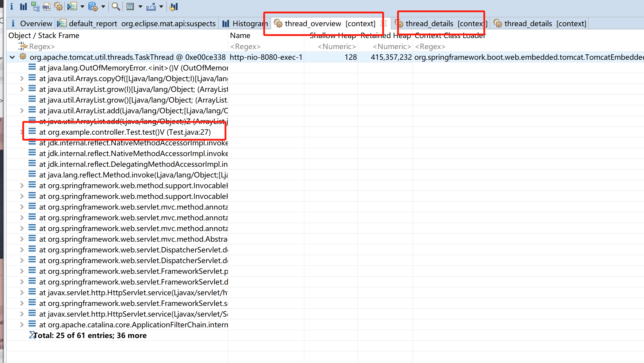Open the Dominator Tree from the toolbar
This screenshot has width=644, height=363.
click(x=35, y=6)
